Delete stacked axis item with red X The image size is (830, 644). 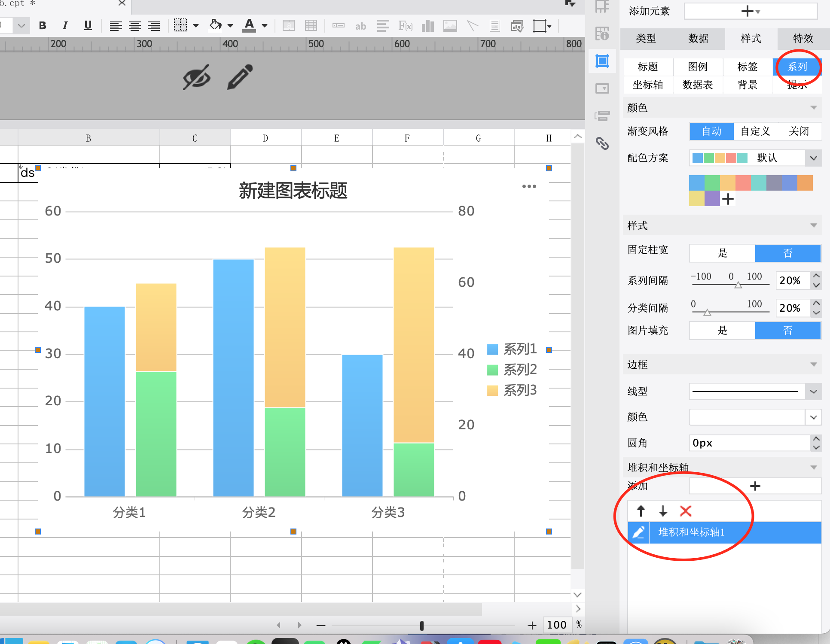click(686, 511)
